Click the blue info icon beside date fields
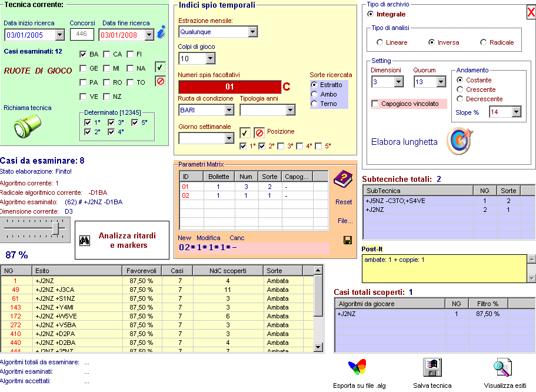Image resolution: width=536 pixels, height=392 pixels. coord(161,33)
